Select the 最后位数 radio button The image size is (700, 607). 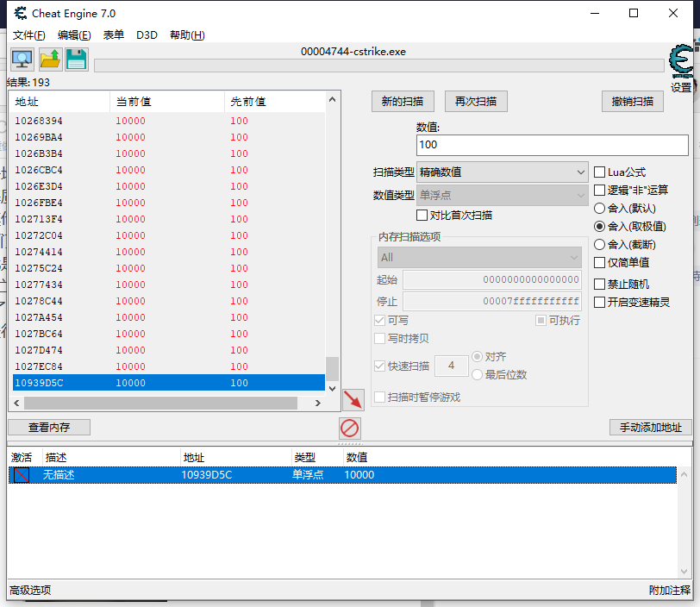(x=478, y=375)
